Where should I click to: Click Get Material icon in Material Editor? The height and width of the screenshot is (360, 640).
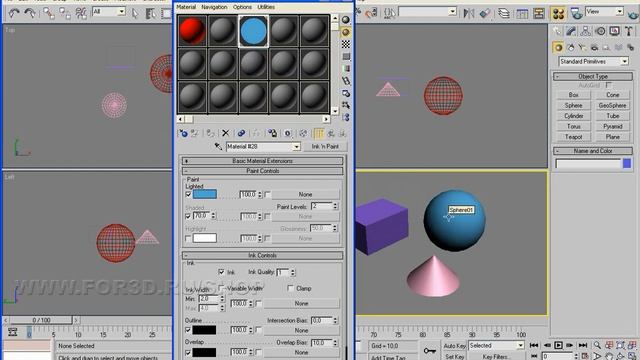tap(183, 133)
